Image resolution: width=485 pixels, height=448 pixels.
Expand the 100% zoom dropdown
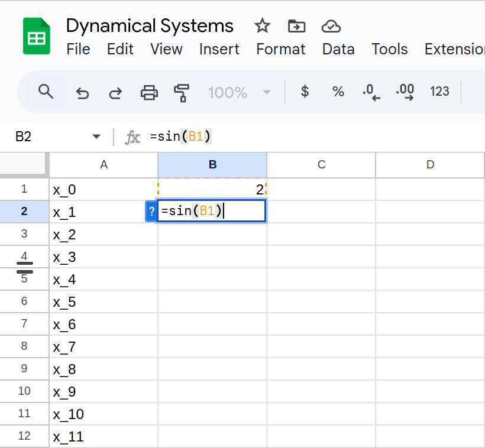coord(266,92)
